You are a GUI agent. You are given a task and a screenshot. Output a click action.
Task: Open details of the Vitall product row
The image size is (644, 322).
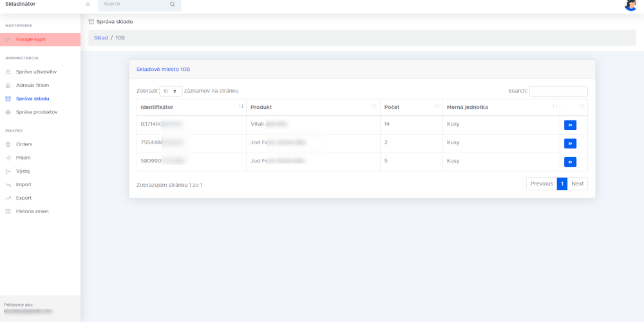click(570, 125)
